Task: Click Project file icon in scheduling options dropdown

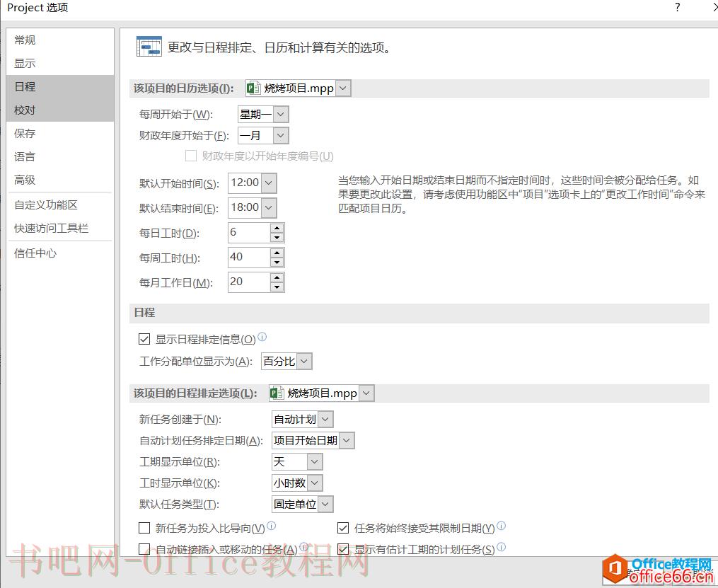Action: point(277,393)
